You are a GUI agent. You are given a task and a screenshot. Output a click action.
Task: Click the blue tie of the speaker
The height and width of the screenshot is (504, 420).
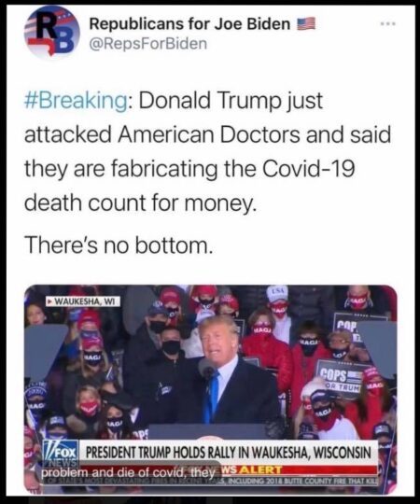pos(212,396)
